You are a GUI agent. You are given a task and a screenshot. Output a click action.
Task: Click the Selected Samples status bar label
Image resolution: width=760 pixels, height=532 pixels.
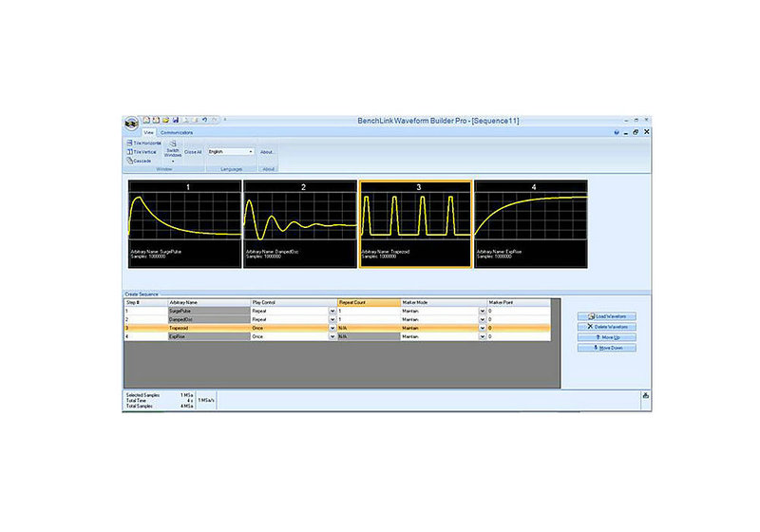coord(142,395)
